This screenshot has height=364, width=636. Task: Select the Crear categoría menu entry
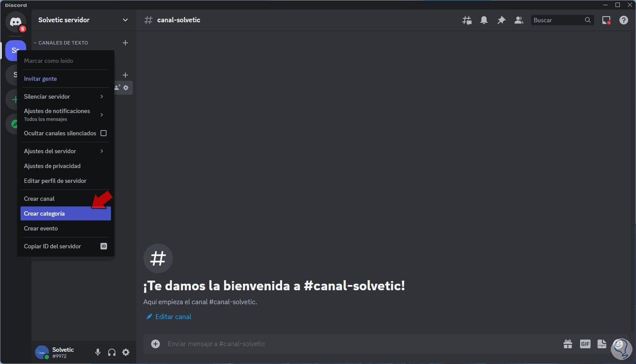66,213
